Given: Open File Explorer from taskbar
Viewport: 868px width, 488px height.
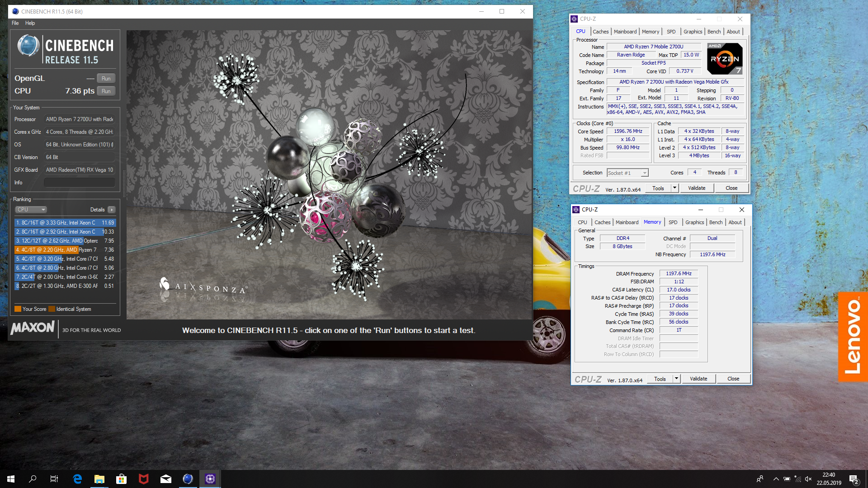Looking at the screenshot, I should 99,479.
